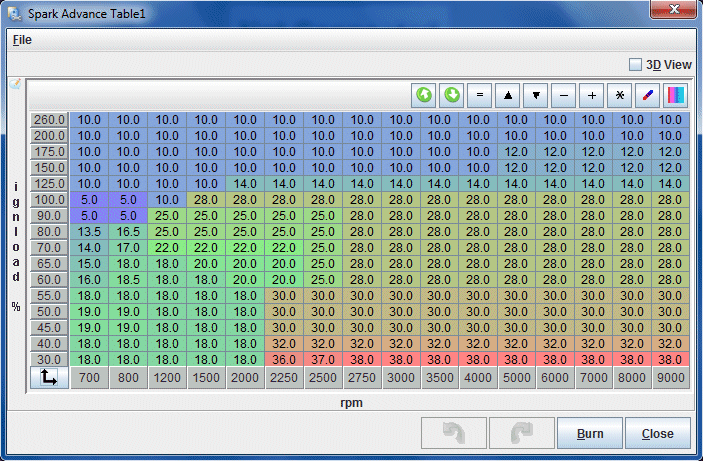This screenshot has width=703, height=461.
Task: Click the equals sign set-value button
Action: click(480, 96)
